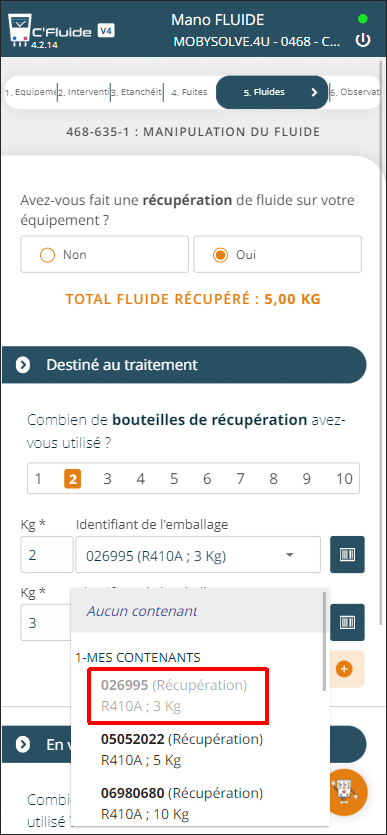Click the orange plus add icon

(x=345, y=669)
